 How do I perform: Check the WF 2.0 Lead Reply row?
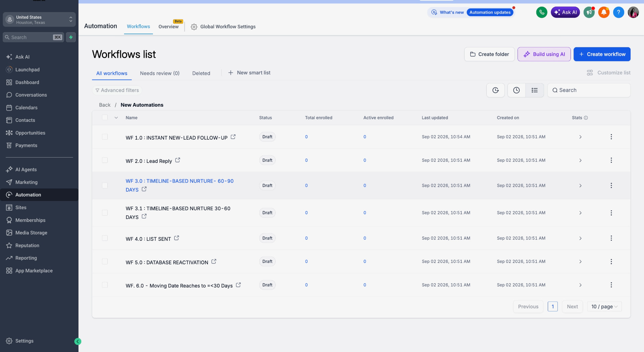coord(105,160)
